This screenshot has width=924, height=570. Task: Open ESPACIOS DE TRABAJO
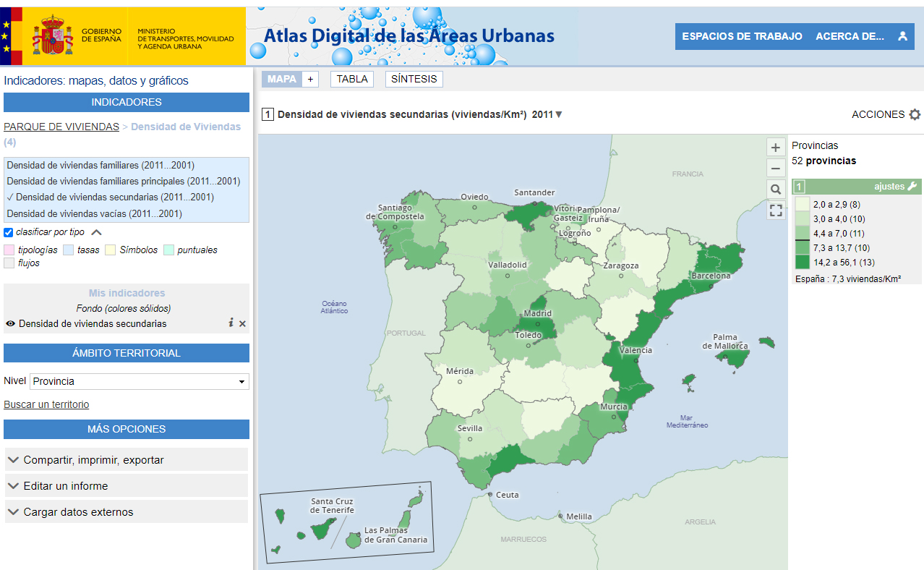742,36
